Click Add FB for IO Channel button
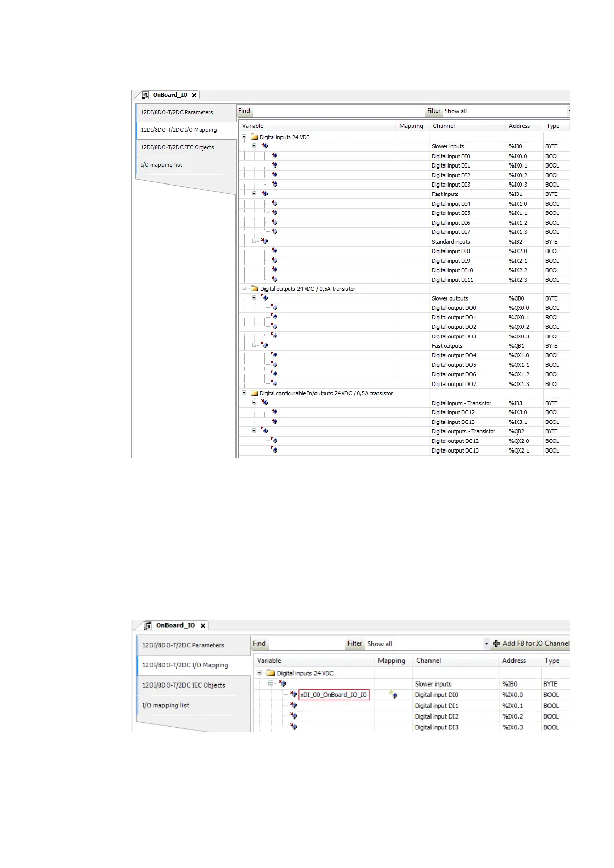 tap(532, 643)
